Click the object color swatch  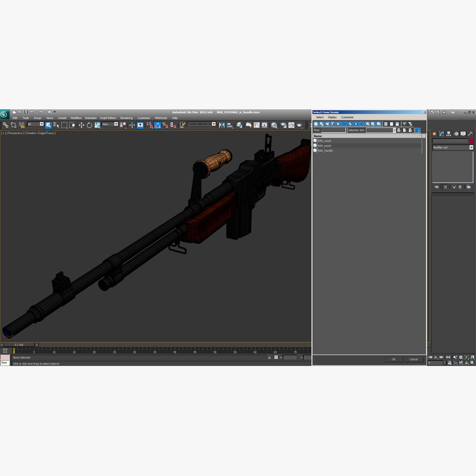coord(472,141)
